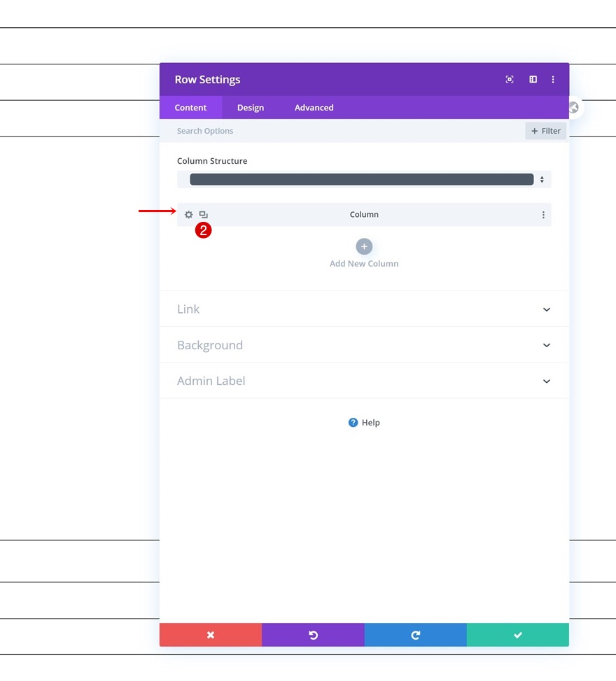Redo change with blue button
The image size is (616, 681).
coord(416,635)
